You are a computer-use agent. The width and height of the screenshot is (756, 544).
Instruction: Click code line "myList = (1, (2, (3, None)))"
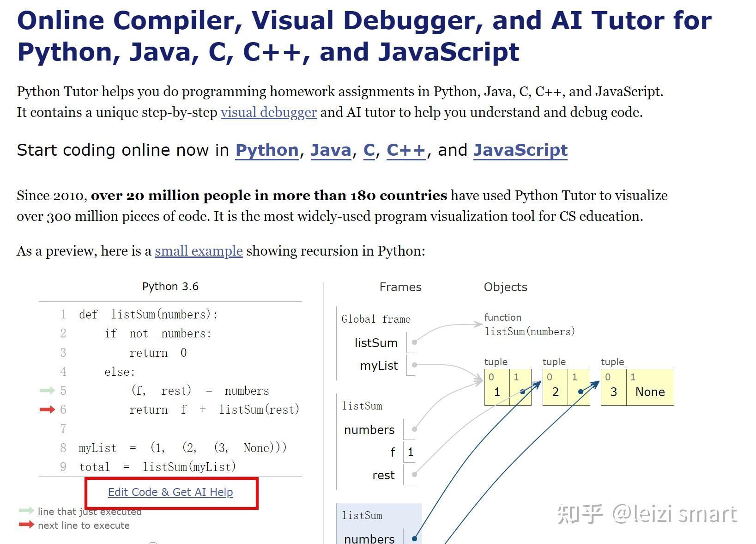183,448
